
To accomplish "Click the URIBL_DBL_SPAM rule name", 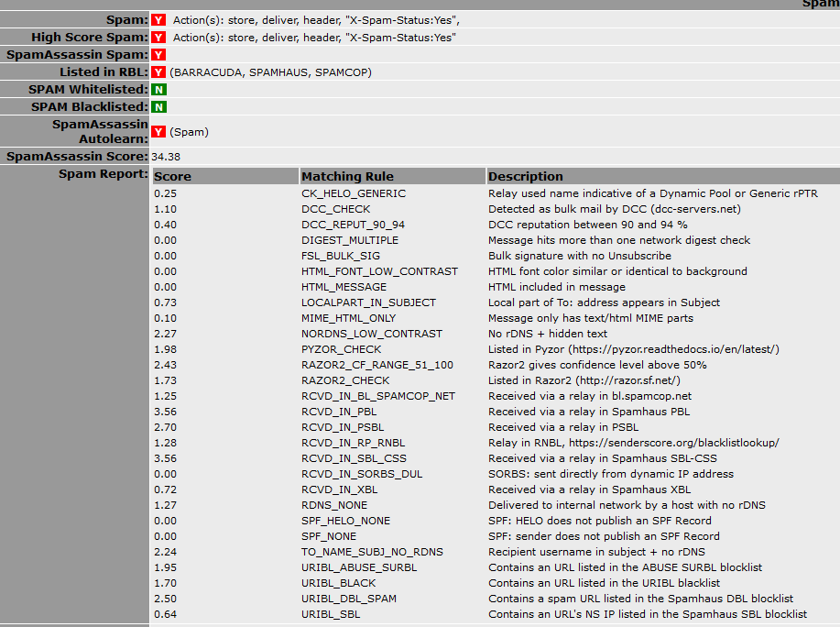I will [349, 598].
